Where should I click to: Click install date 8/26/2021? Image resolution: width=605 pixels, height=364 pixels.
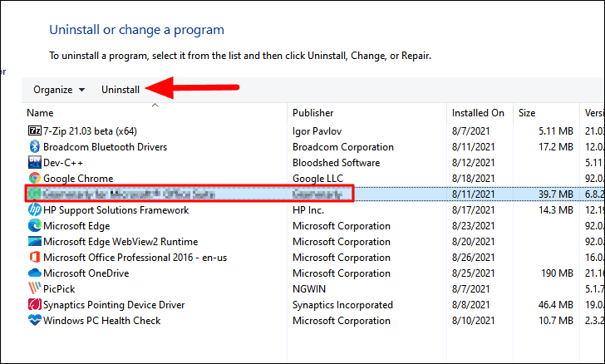(473, 258)
